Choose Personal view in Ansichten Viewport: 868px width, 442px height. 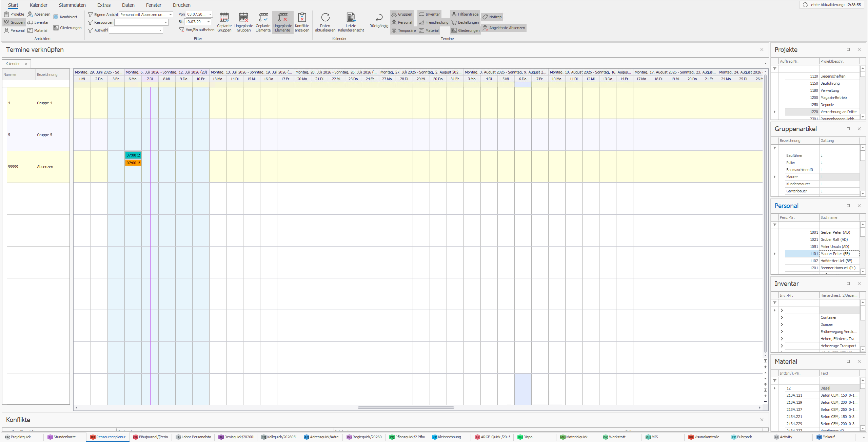click(x=14, y=30)
